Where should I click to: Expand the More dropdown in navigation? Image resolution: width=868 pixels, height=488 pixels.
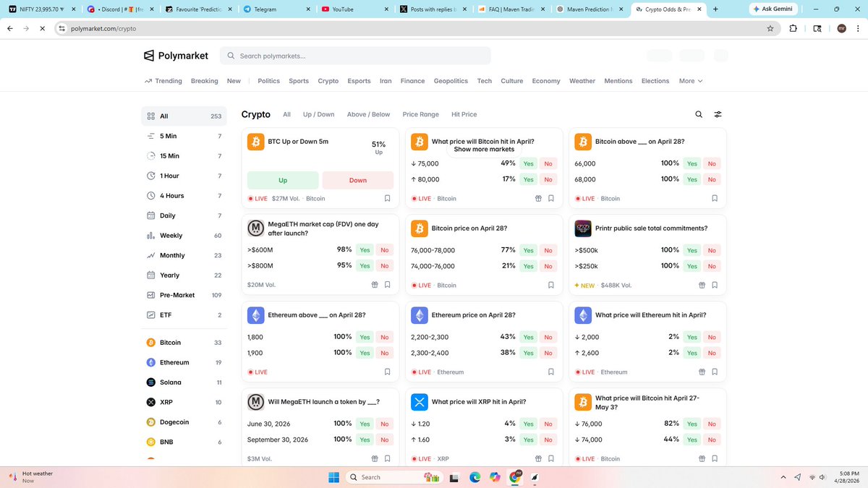691,81
